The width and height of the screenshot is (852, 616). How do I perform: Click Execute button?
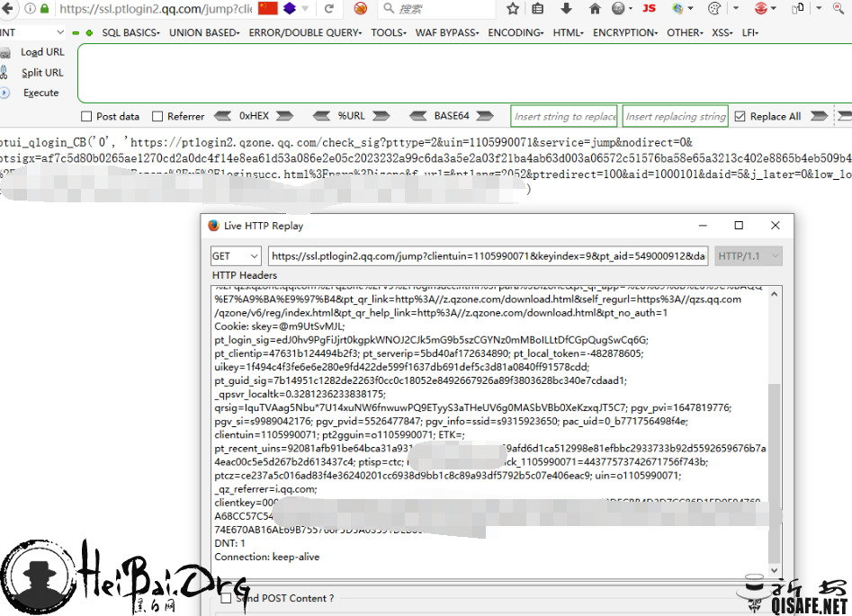(x=40, y=93)
